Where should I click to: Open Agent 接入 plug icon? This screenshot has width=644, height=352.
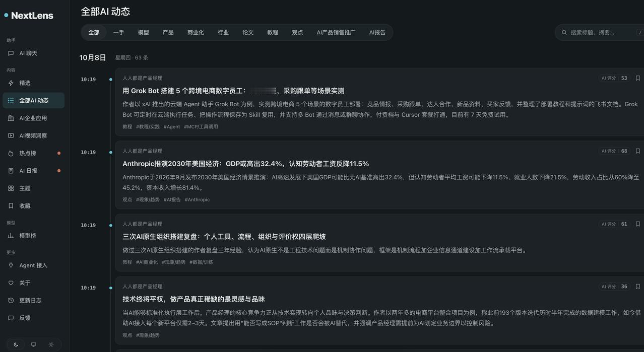pyautogui.click(x=11, y=265)
